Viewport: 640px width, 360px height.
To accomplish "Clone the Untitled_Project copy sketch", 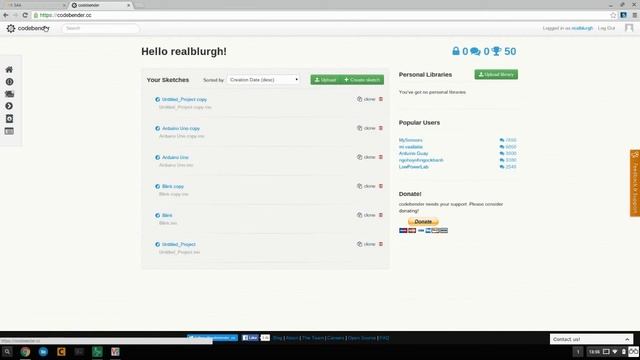I will point(366,99).
